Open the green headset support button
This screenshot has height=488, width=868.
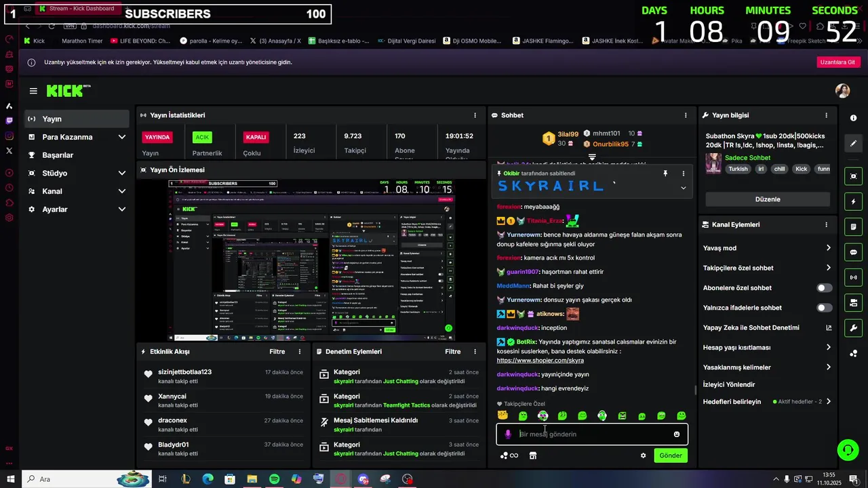click(846, 450)
